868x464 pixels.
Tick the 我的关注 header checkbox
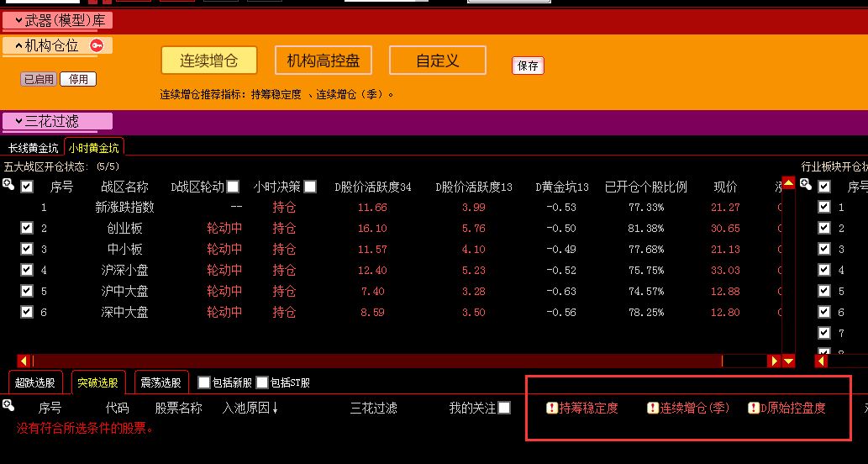point(504,408)
